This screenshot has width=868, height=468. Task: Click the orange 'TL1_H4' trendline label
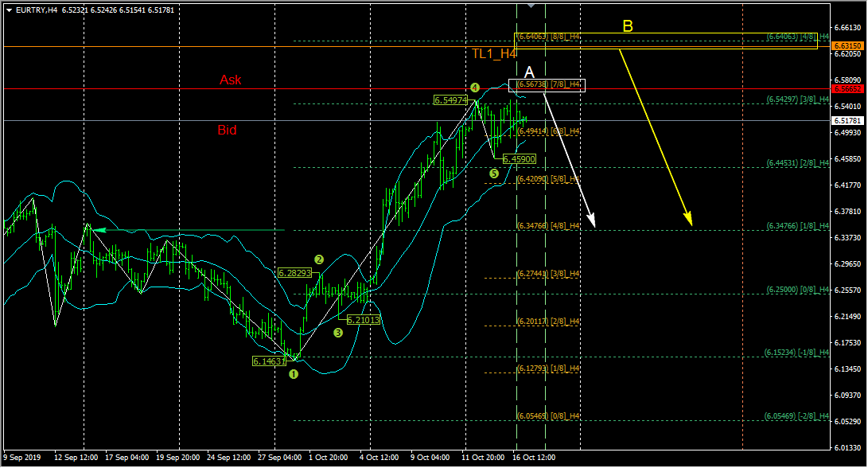coord(494,53)
